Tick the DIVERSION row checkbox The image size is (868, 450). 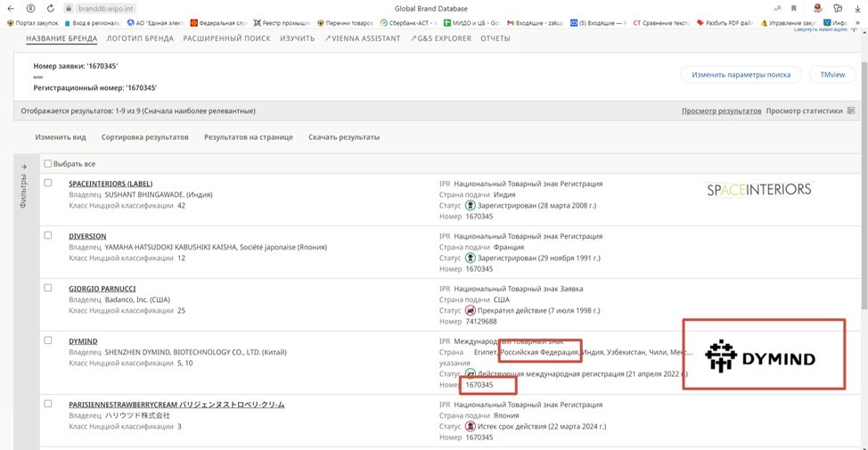click(47, 235)
